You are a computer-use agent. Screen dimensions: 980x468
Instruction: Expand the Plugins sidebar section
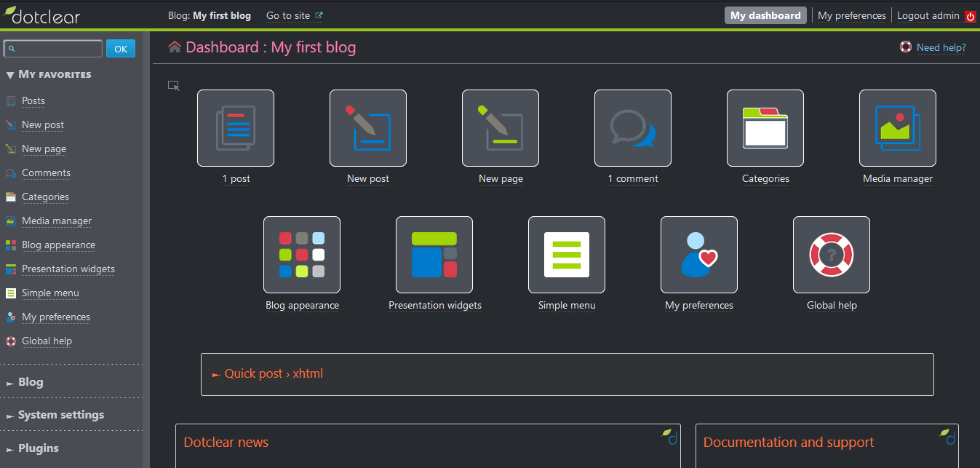(38, 448)
